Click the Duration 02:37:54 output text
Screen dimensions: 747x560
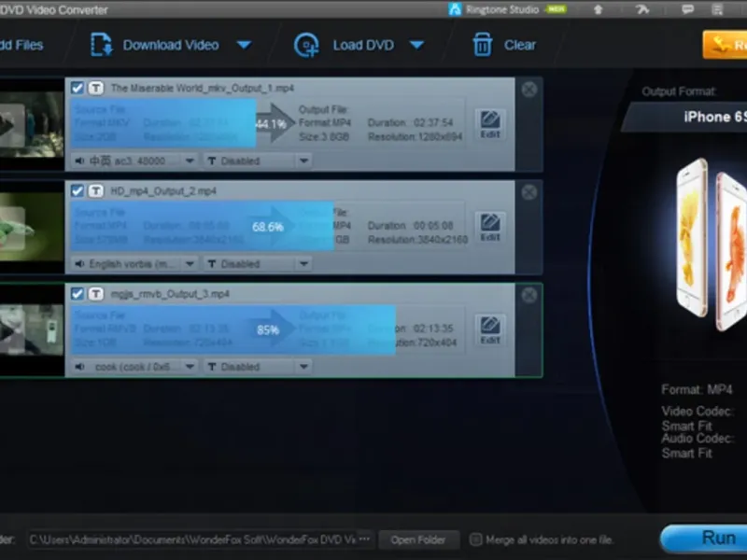[410, 122]
